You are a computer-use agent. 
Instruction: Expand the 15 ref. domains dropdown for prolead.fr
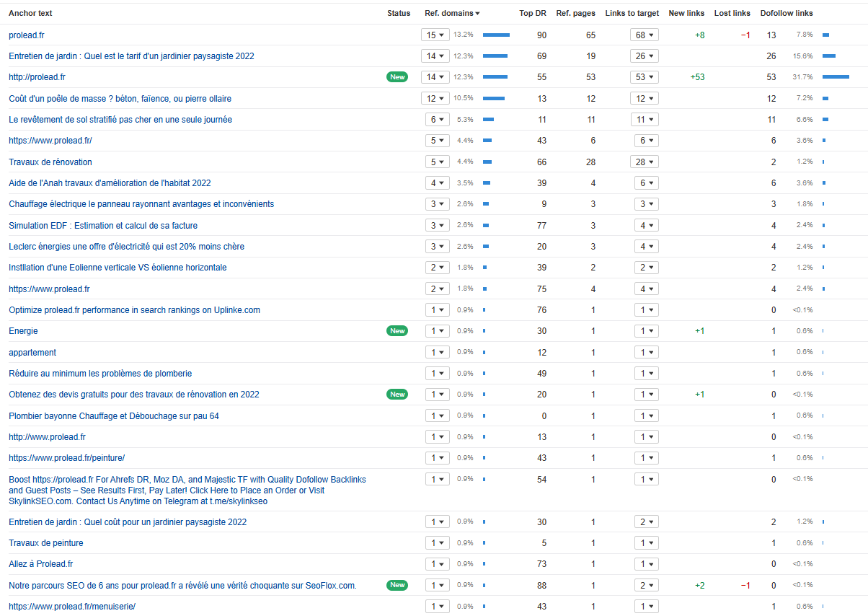tap(435, 35)
